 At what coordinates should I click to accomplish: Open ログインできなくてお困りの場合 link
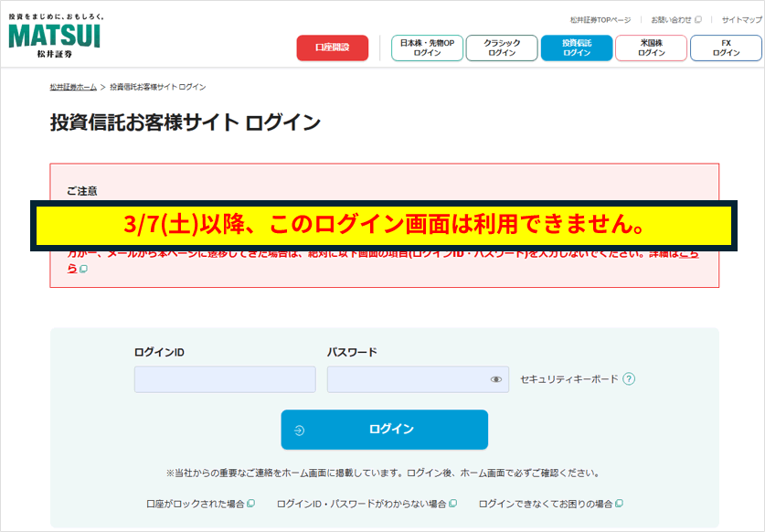click(x=546, y=504)
